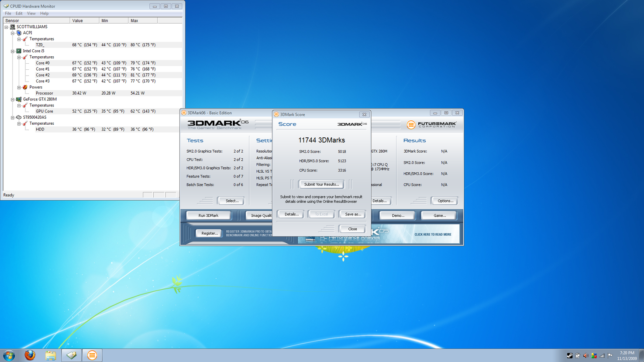
Task: Collapse Temperatures under ACPI
Action: 19,39
